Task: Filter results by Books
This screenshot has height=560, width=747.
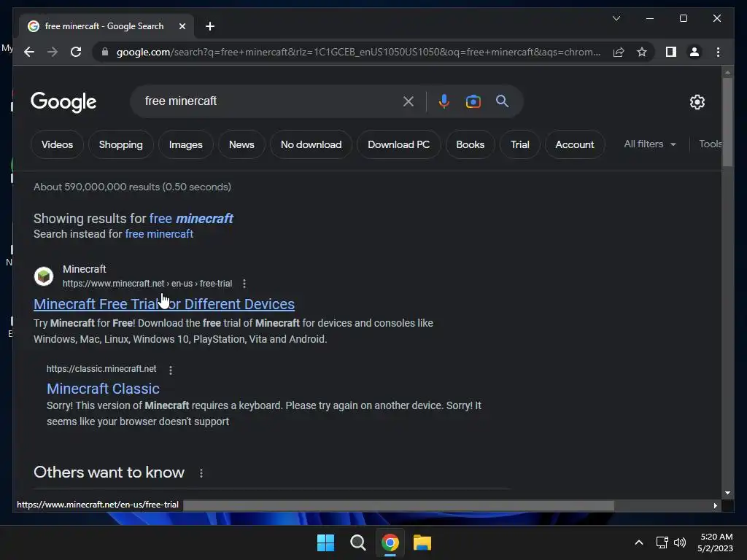Action: click(471, 144)
